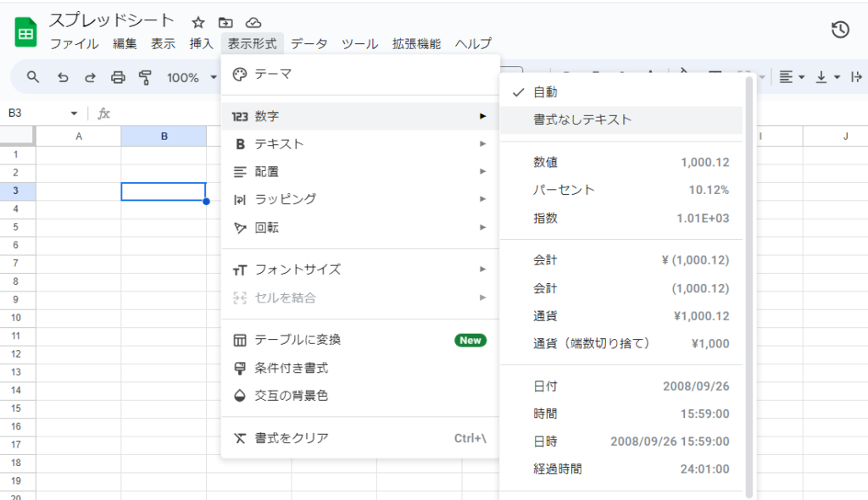The width and height of the screenshot is (868, 500).
Task: Select the paint format roller icon
Action: [145, 78]
